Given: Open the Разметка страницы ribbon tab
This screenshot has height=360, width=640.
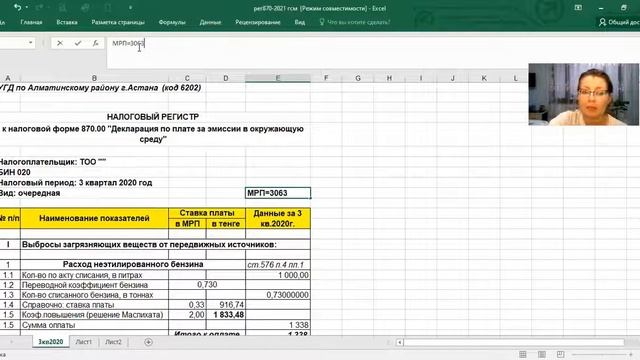Looking at the screenshot, I should (x=118, y=22).
